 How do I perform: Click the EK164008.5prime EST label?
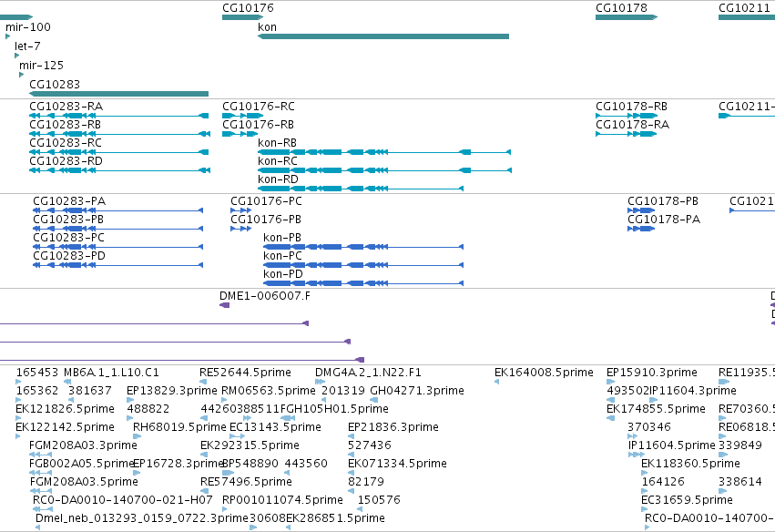545,373
